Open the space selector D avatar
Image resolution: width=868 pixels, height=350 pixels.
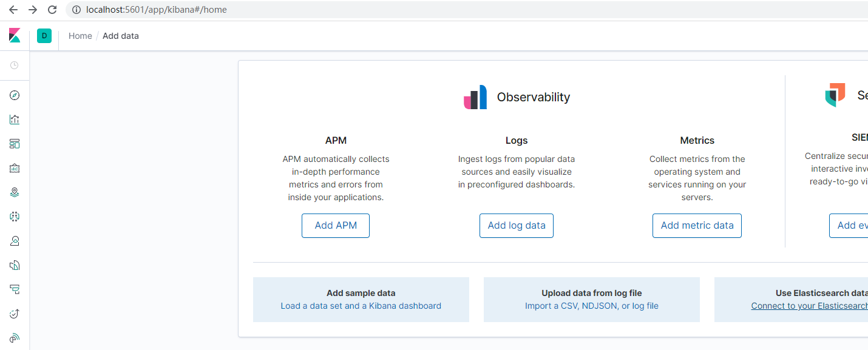coord(44,36)
